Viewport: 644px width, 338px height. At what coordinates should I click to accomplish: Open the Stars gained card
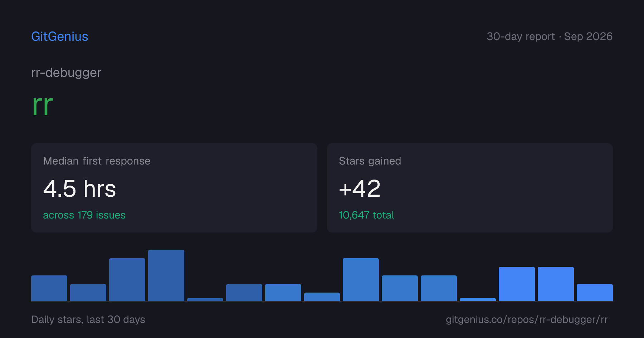(x=470, y=188)
